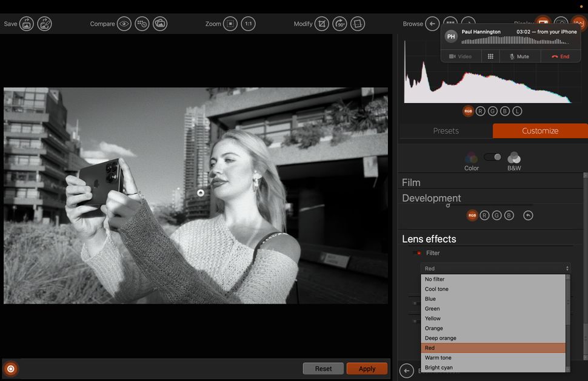The height and width of the screenshot is (381, 588).
Task: Click the rotate 90 degrees icon
Action: 339,24
